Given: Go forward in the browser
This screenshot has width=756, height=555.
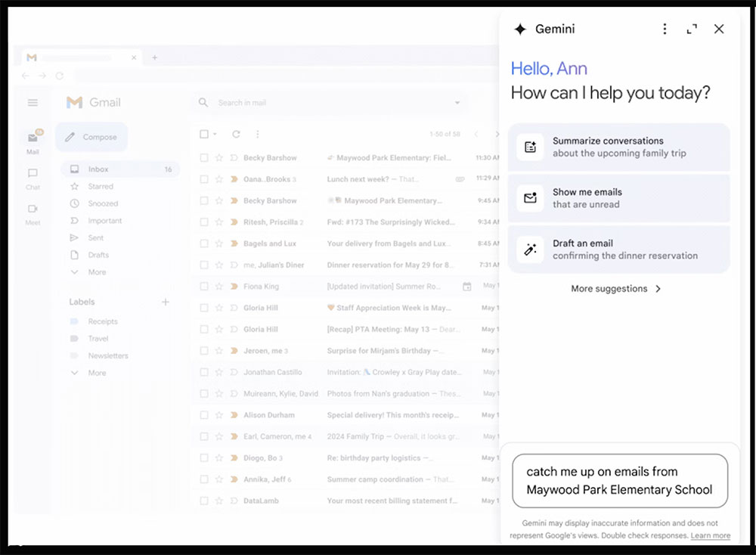Looking at the screenshot, I should pyautogui.click(x=42, y=76).
